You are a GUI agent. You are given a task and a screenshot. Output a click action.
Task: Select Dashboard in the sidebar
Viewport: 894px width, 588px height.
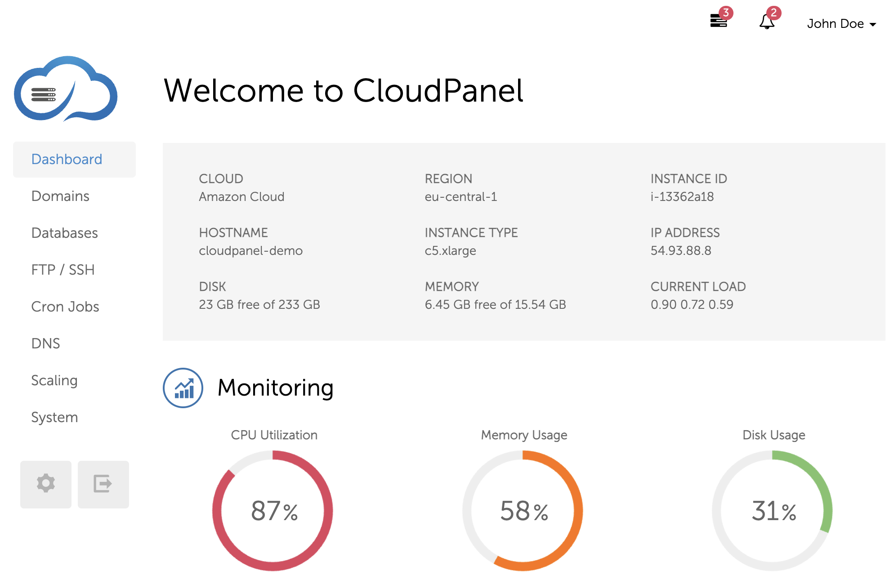[67, 159]
